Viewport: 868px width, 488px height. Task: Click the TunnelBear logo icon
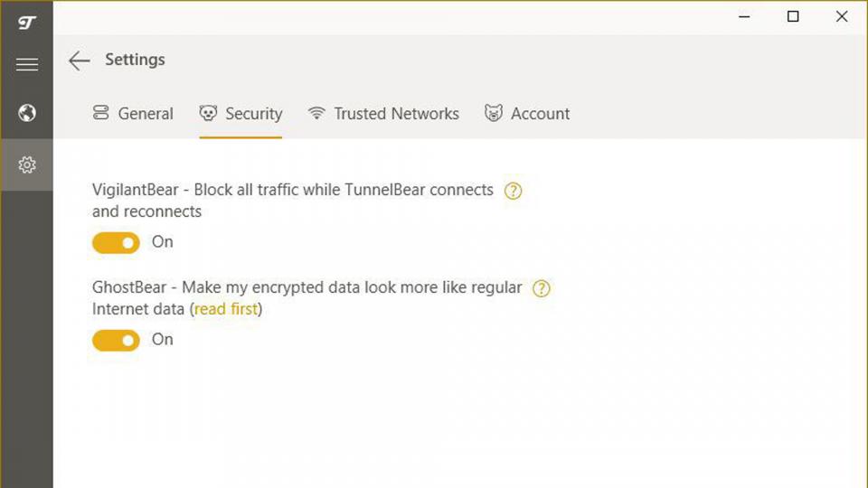coord(26,22)
